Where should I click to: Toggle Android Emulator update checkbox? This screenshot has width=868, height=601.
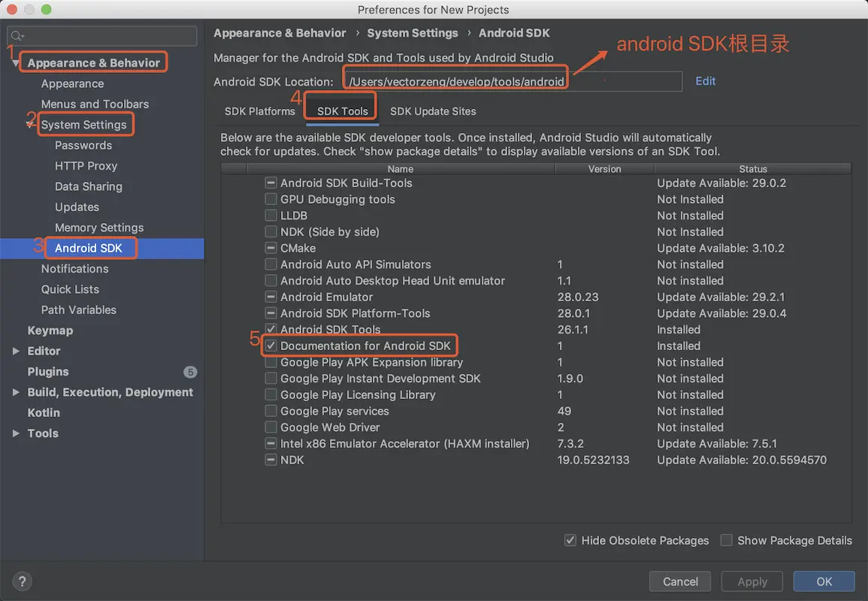coord(271,297)
